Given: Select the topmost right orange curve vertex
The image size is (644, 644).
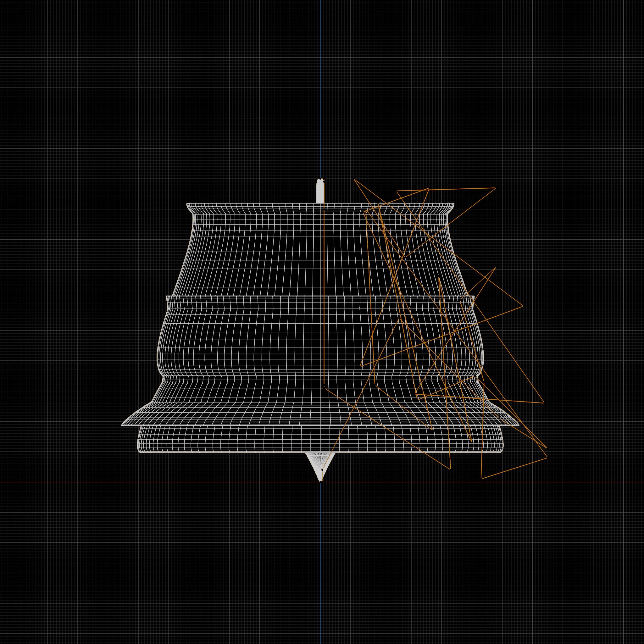Looking at the screenshot, I should [x=495, y=188].
